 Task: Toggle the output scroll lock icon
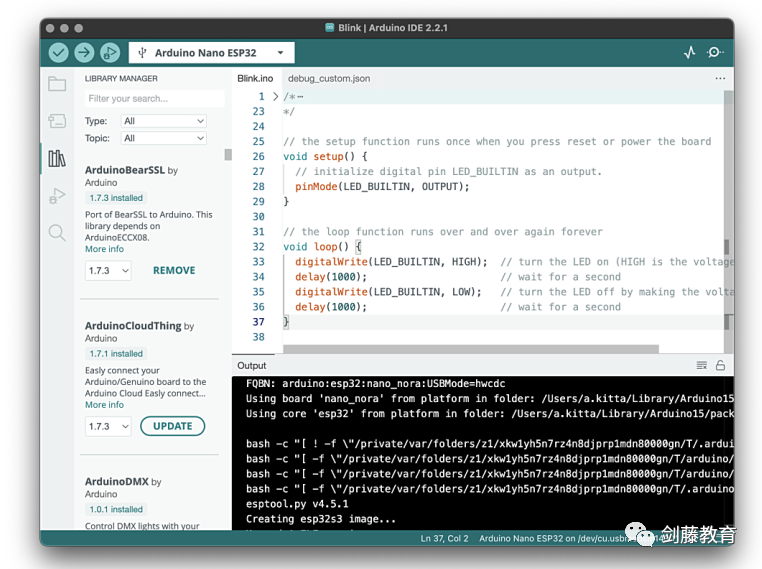point(720,365)
